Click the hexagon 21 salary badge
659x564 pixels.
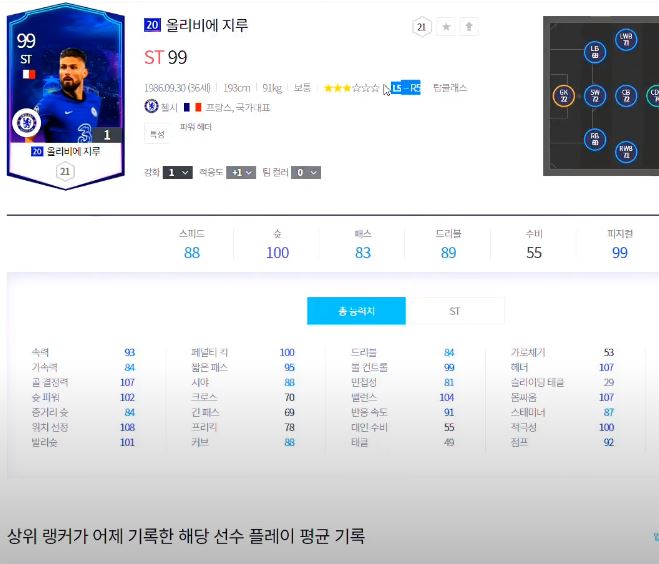tap(422, 27)
